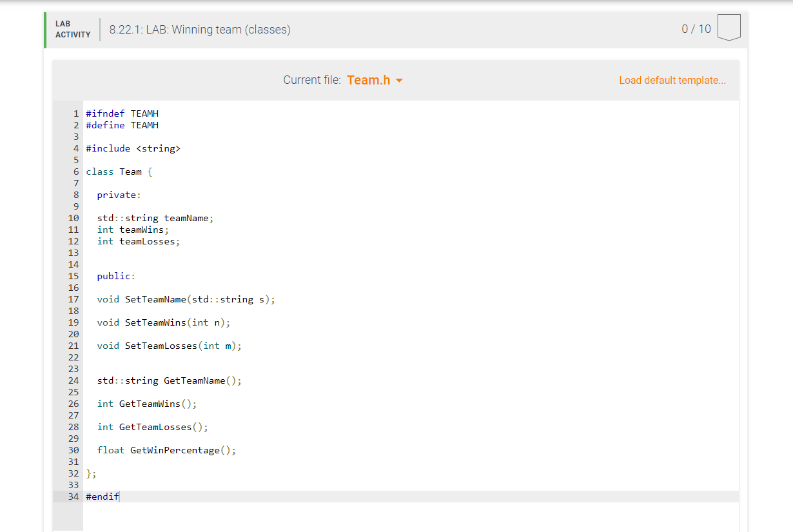
Task: Click the Load default template link
Action: click(672, 80)
